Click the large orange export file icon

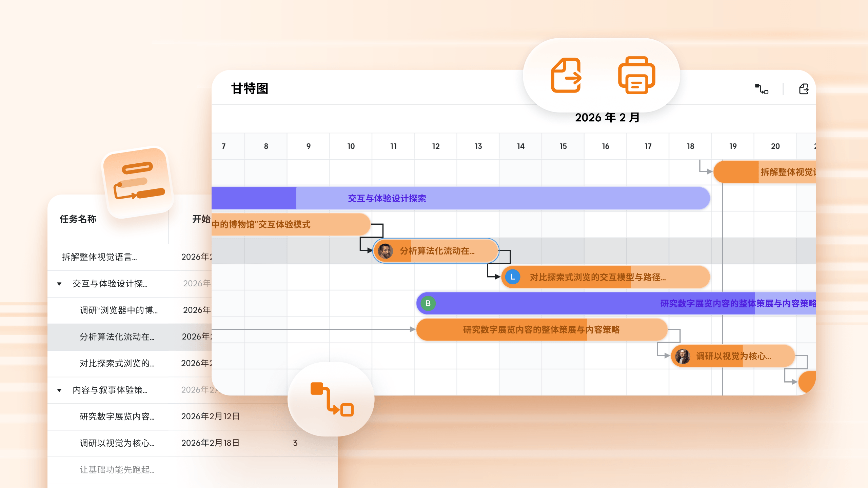coord(566,75)
